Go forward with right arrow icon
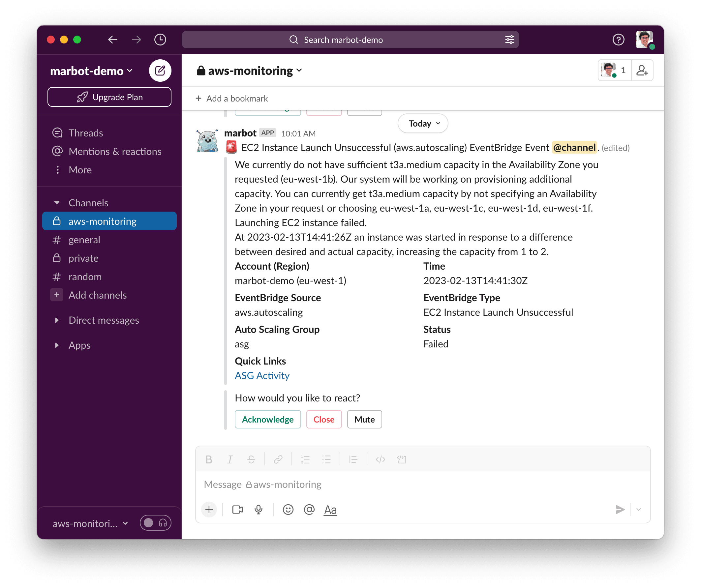The width and height of the screenshot is (701, 588). (136, 40)
